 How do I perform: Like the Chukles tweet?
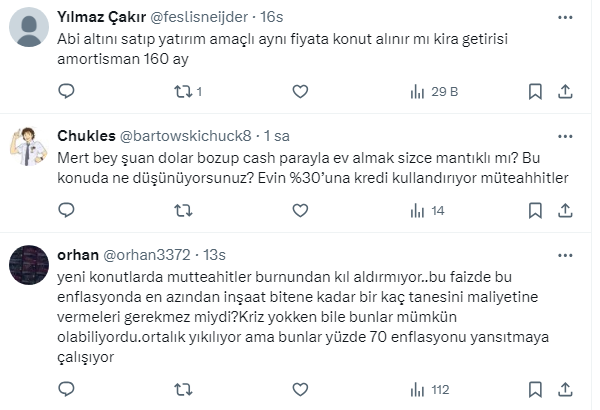[300, 210]
